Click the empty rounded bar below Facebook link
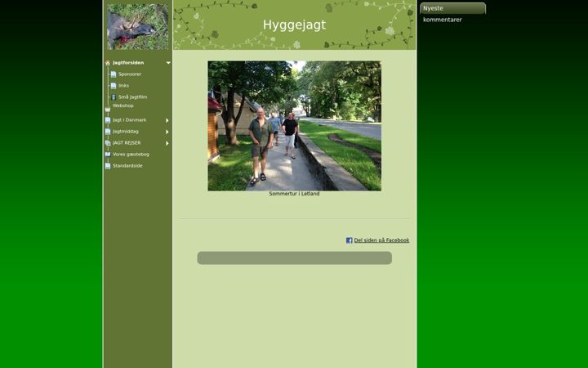The width and height of the screenshot is (588, 368). click(294, 258)
